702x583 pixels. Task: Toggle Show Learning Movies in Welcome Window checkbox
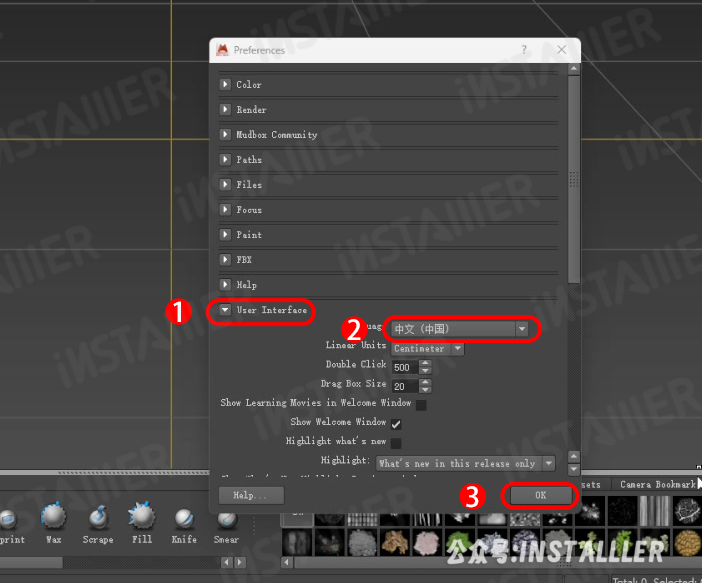point(421,405)
